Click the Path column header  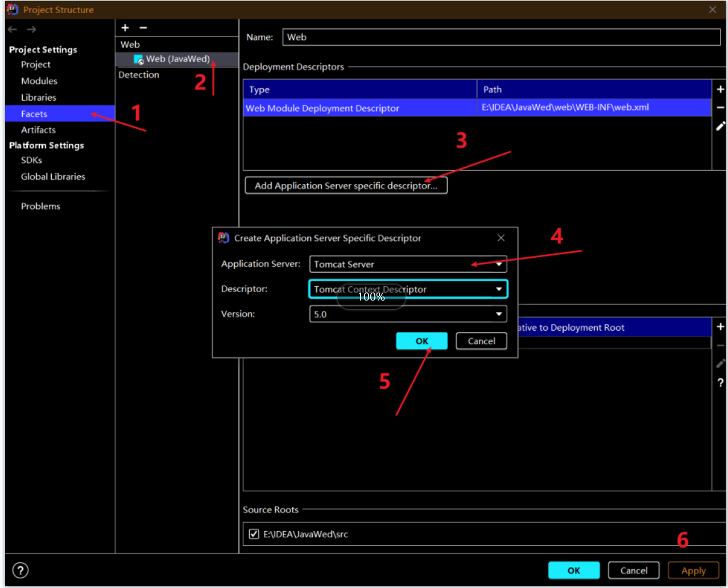click(x=594, y=89)
